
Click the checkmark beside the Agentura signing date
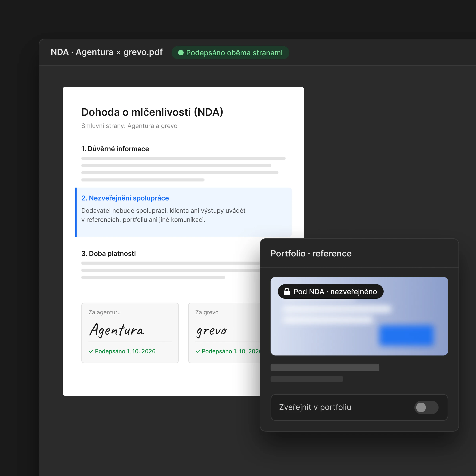pos(91,351)
